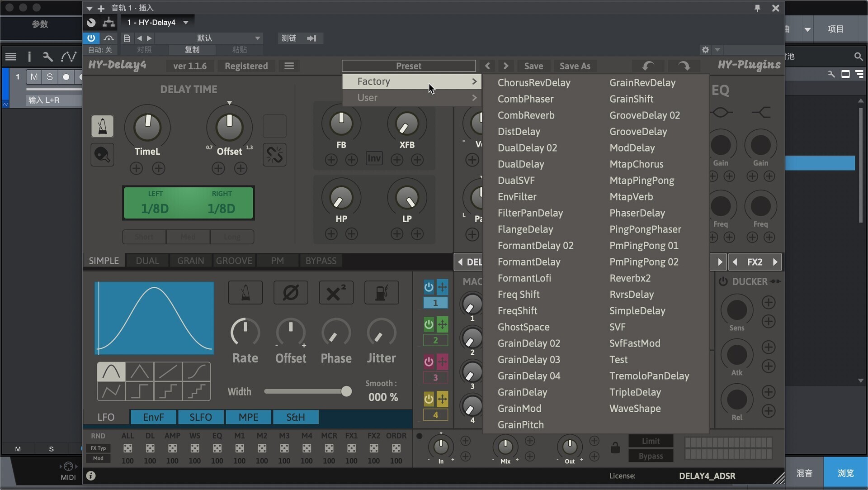Click the plugin routing icon in header
Screen dimensions: 868x490
(x=108, y=22)
